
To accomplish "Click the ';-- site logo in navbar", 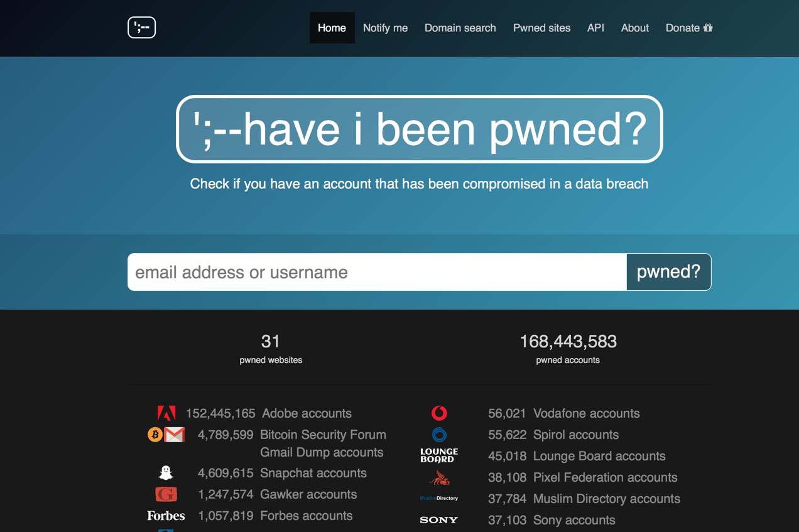I will 141,28.
